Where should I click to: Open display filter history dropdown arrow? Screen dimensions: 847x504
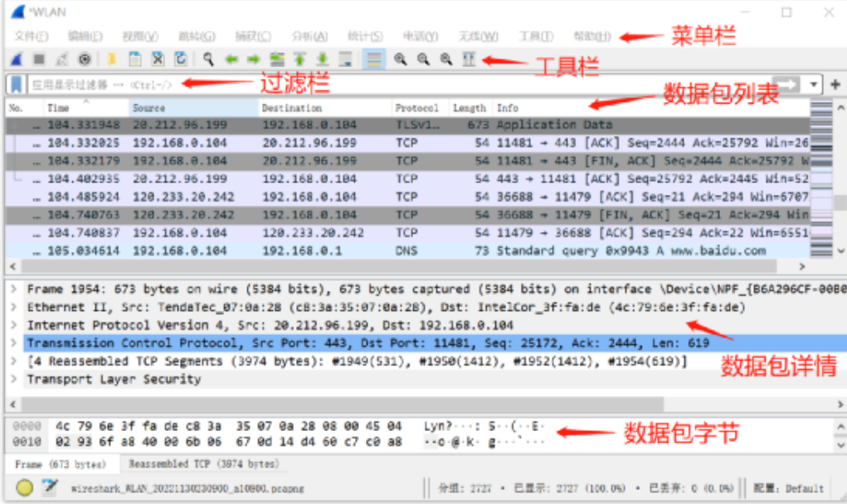point(815,85)
